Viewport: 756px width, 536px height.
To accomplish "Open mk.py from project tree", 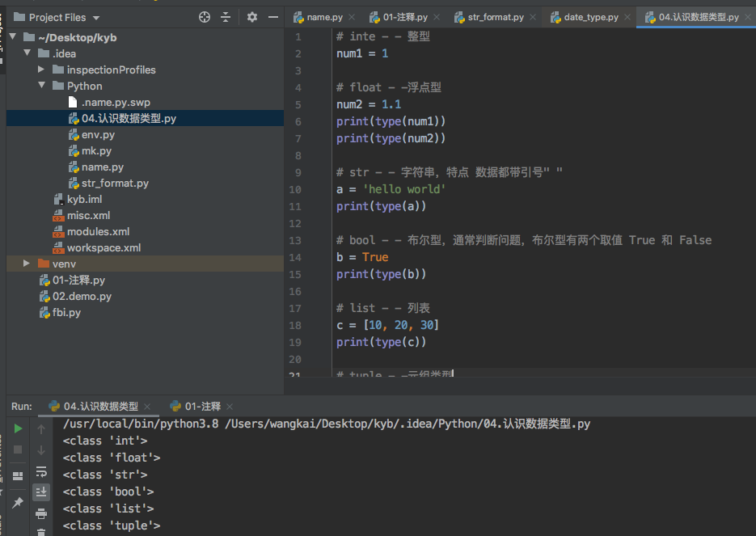I will point(91,151).
